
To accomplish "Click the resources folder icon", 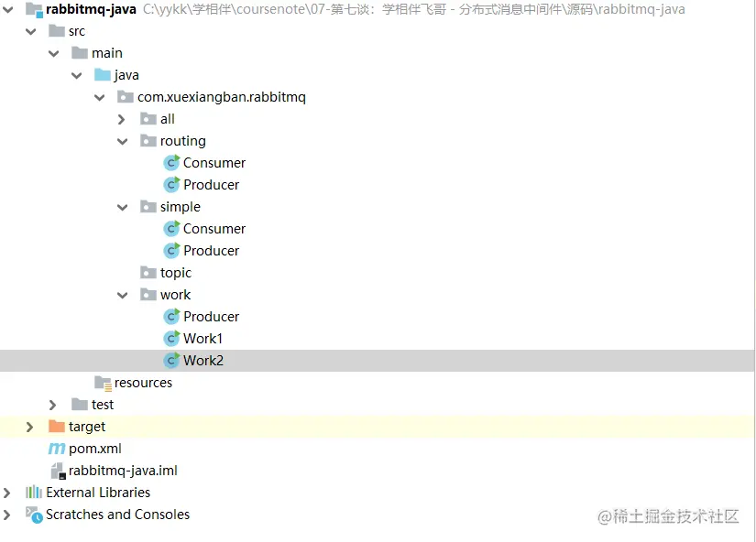I will coord(103,383).
